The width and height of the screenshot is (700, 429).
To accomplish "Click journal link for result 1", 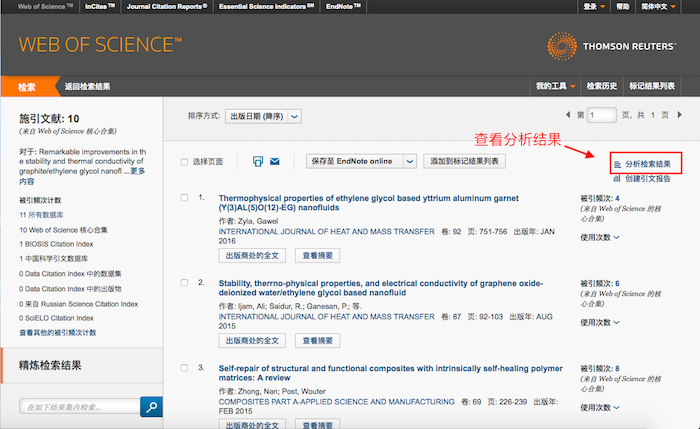I will 326,232.
